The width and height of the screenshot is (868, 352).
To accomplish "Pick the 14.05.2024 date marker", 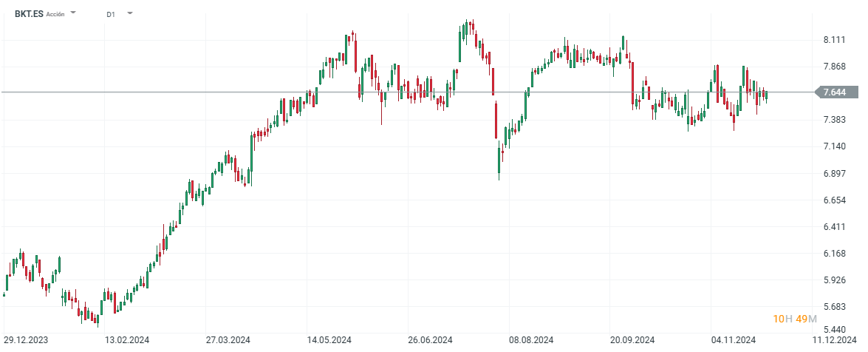I will (329, 341).
